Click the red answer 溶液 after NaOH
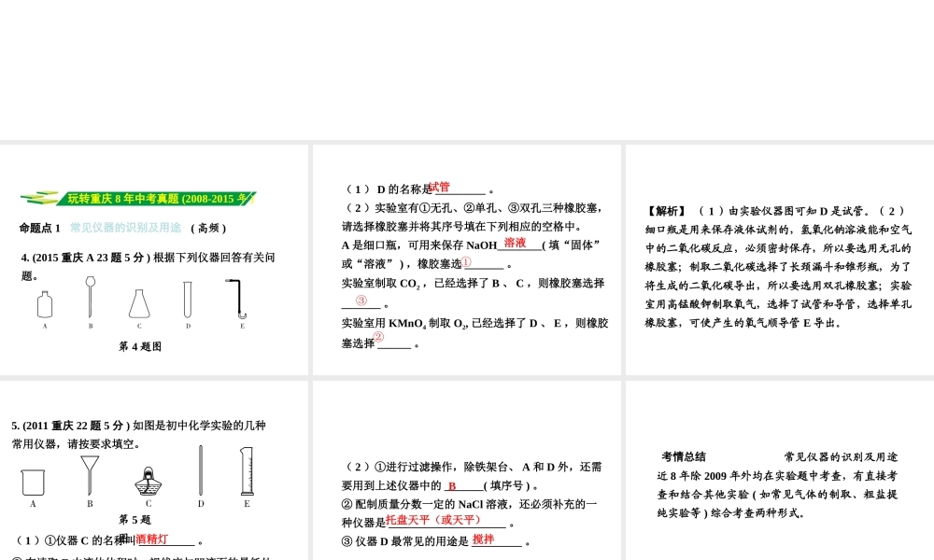 point(516,243)
